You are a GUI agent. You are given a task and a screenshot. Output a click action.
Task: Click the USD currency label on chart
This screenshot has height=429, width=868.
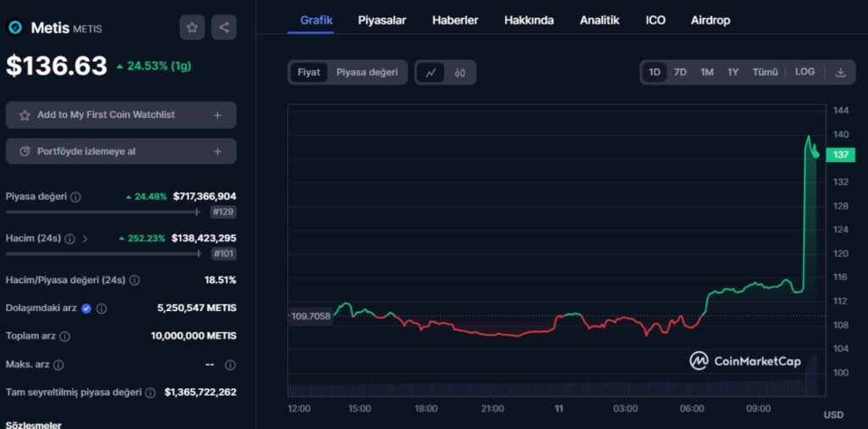834,415
